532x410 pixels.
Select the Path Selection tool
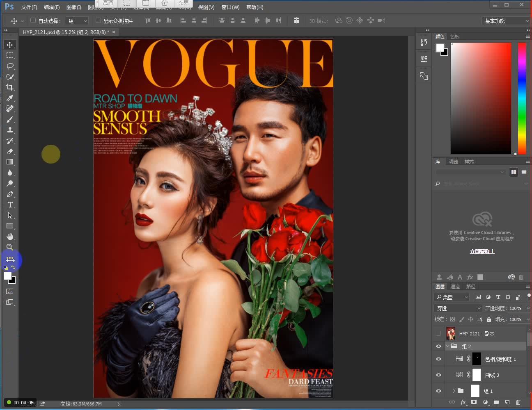[10, 215]
